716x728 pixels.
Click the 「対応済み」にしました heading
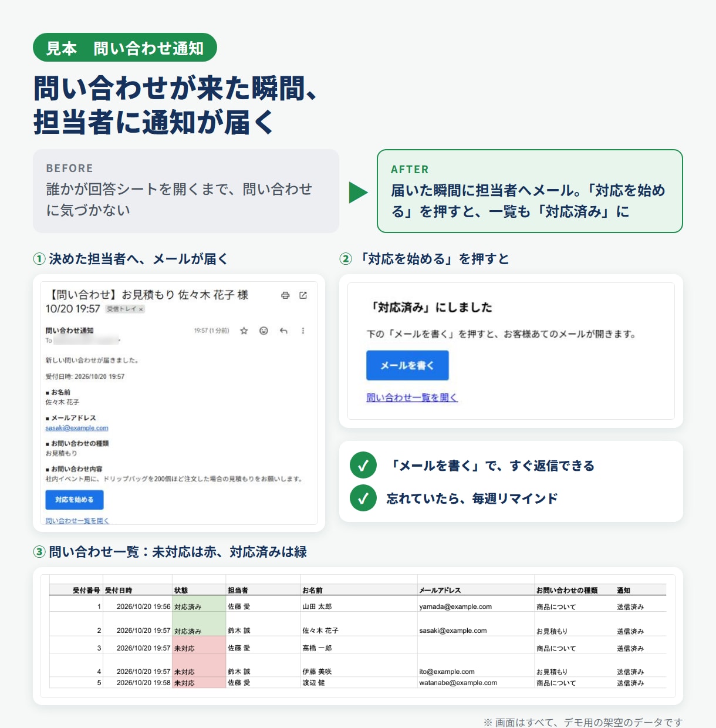(430, 307)
